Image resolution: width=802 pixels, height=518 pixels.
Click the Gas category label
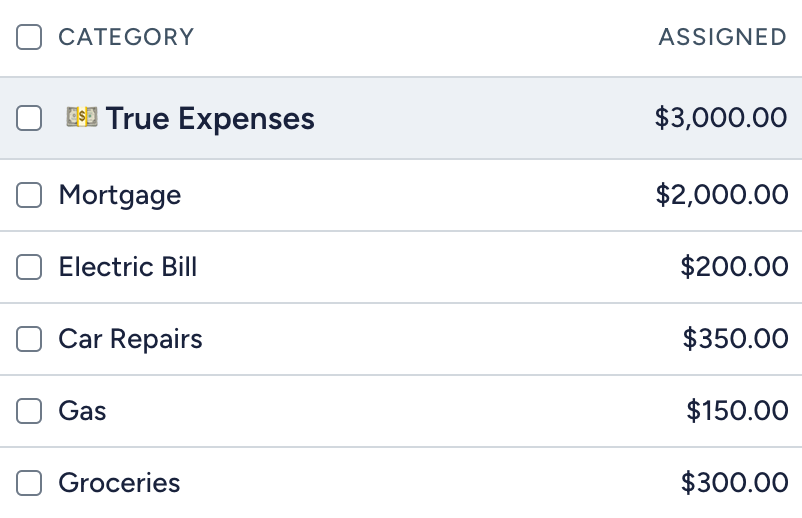[82, 411]
